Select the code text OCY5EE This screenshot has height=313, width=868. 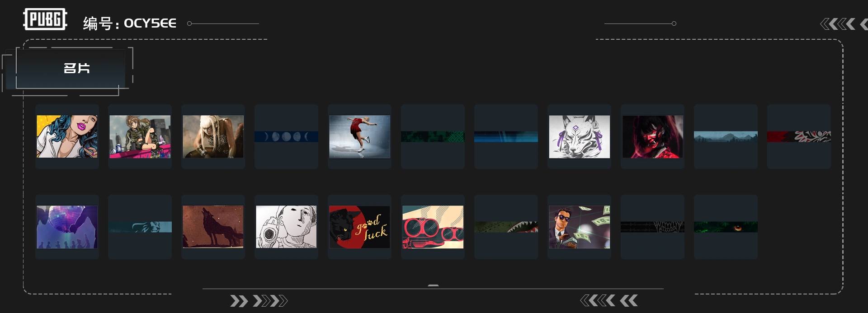coord(150,23)
